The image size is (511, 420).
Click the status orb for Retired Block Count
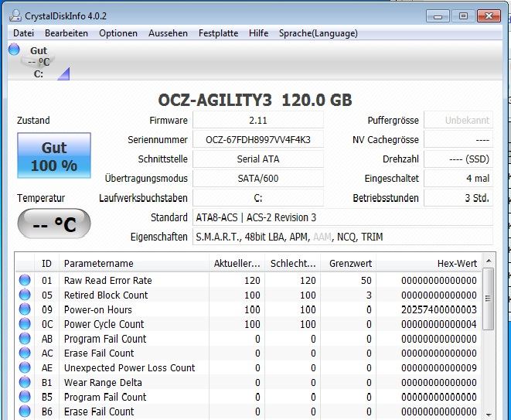click(x=25, y=295)
